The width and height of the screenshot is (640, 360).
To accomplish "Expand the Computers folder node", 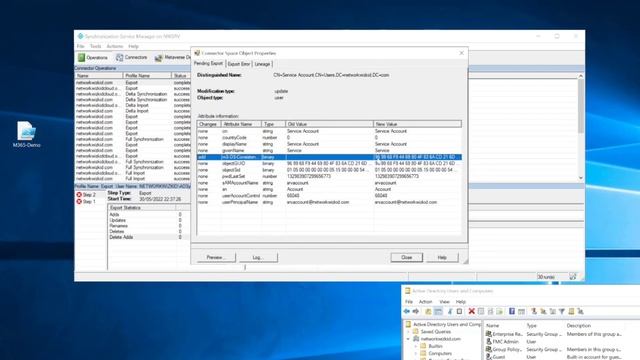I will click(416, 353).
